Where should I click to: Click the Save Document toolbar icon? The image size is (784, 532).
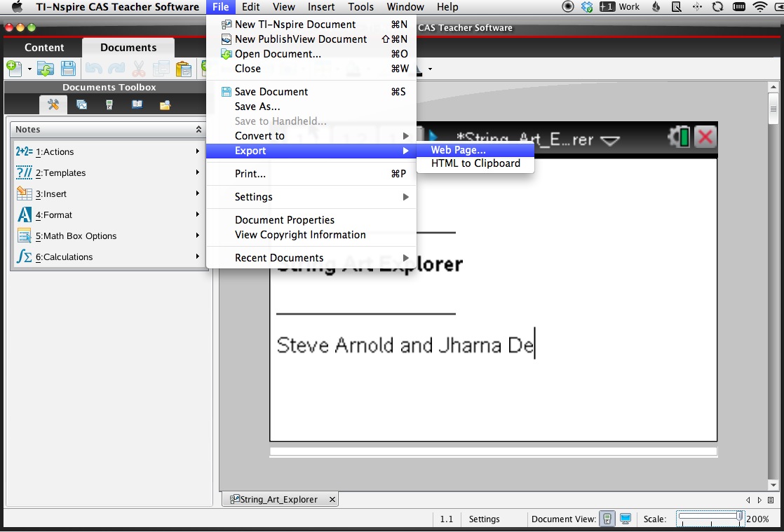pyautogui.click(x=68, y=69)
